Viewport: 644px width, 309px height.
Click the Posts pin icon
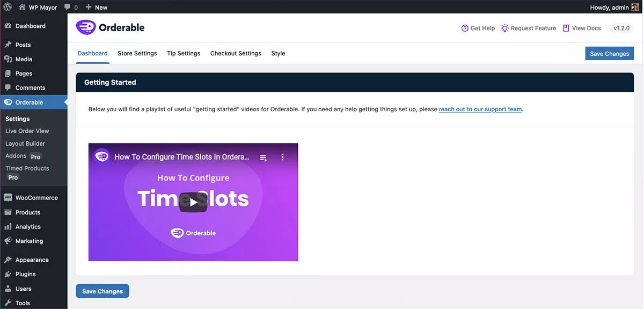(x=8, y=45)
